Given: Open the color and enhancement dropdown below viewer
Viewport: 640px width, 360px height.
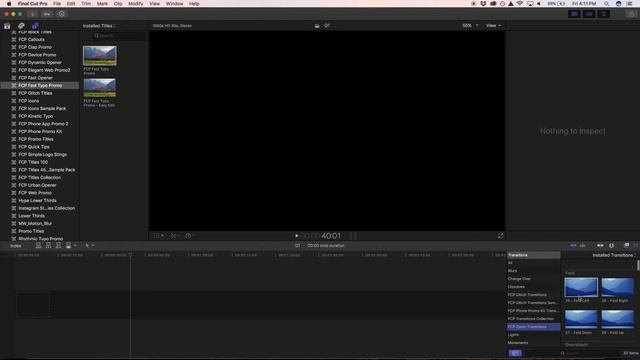Looking at the screenshot, I should click(x=175, y=236).
